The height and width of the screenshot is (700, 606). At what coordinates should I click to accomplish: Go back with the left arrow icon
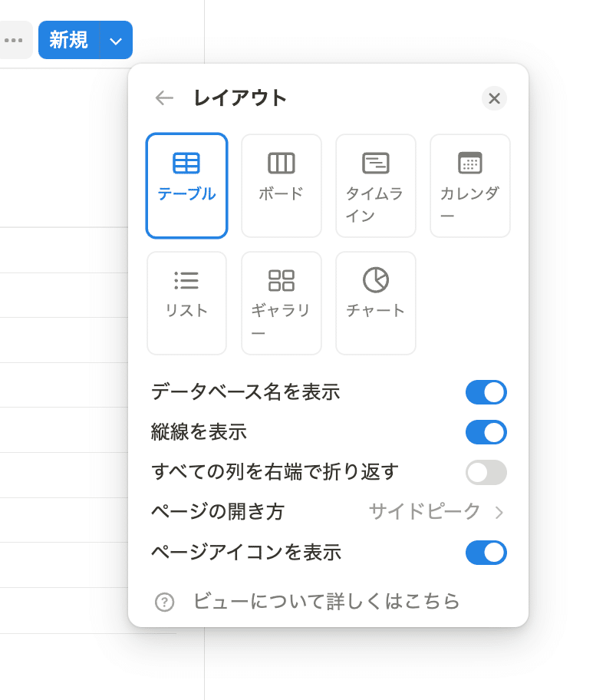164,97
